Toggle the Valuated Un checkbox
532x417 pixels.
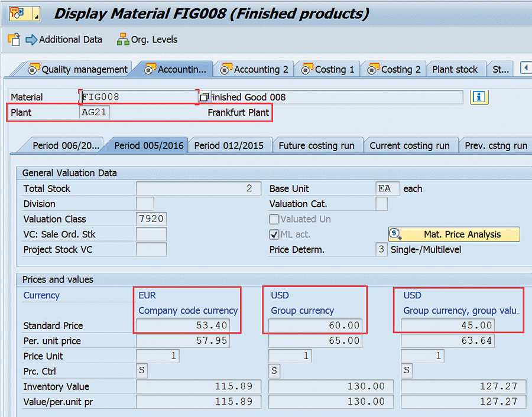click(274, 219)
